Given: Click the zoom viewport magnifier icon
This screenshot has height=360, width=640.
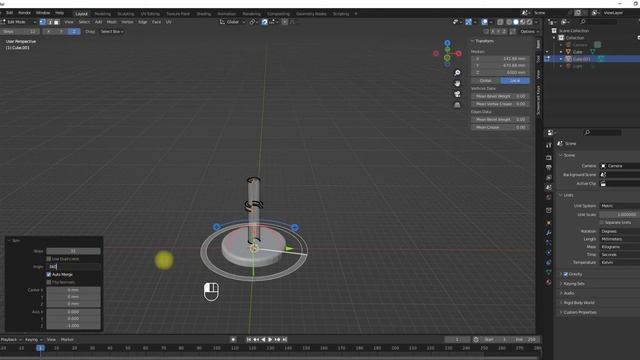Looking at the screenshot, I should (x=457, y=73).
